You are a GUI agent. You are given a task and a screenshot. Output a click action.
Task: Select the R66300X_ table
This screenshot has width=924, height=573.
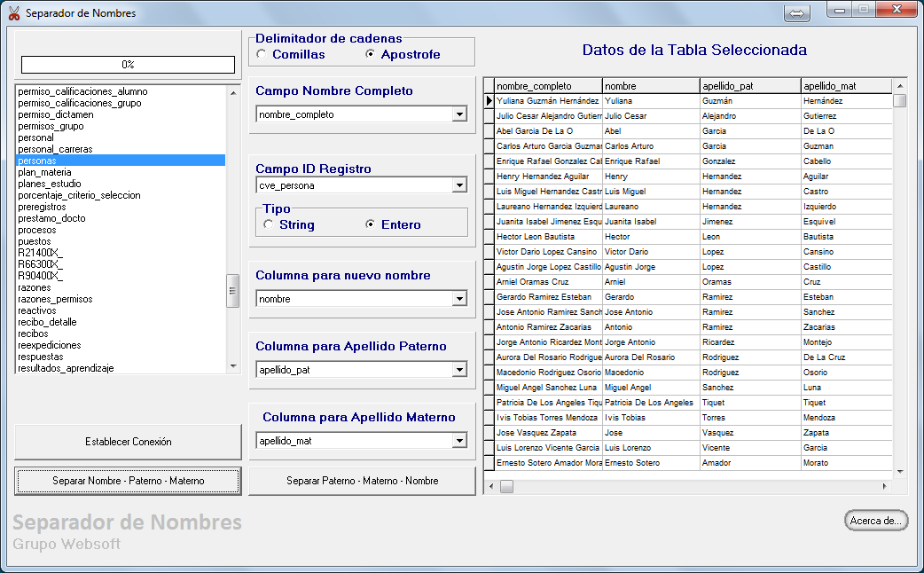121,264
